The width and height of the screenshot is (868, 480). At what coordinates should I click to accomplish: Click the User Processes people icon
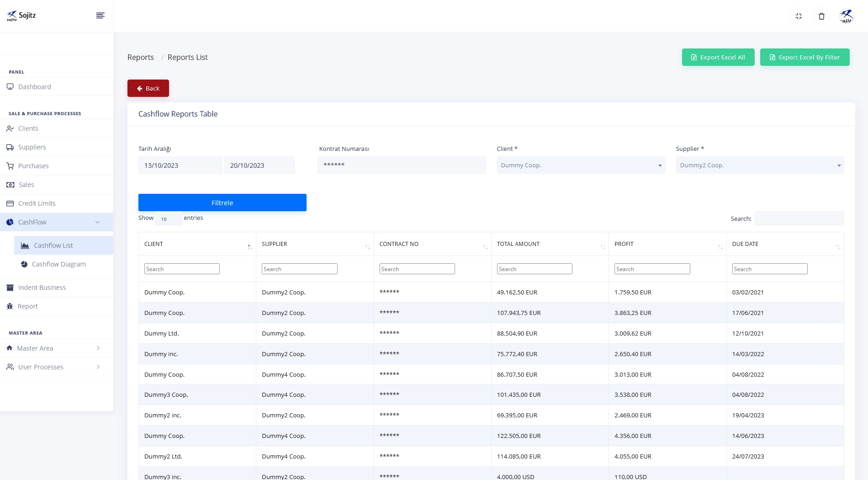tap(10, 367)
